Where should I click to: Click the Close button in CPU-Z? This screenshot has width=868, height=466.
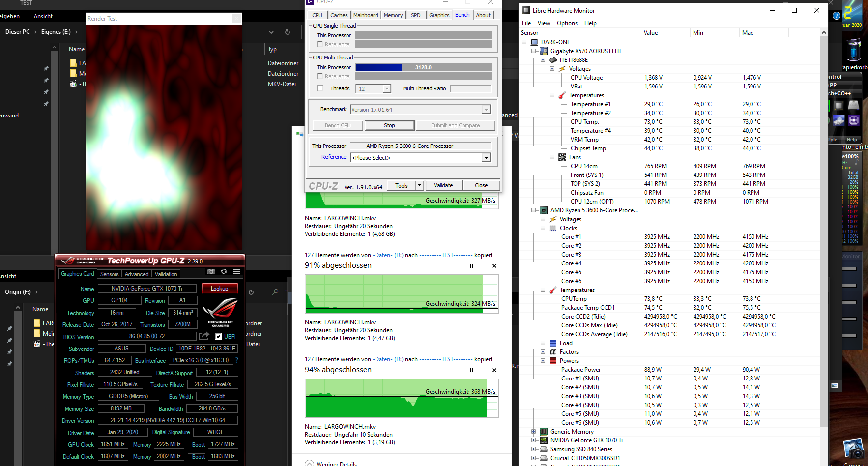click(x=481, y=185)
